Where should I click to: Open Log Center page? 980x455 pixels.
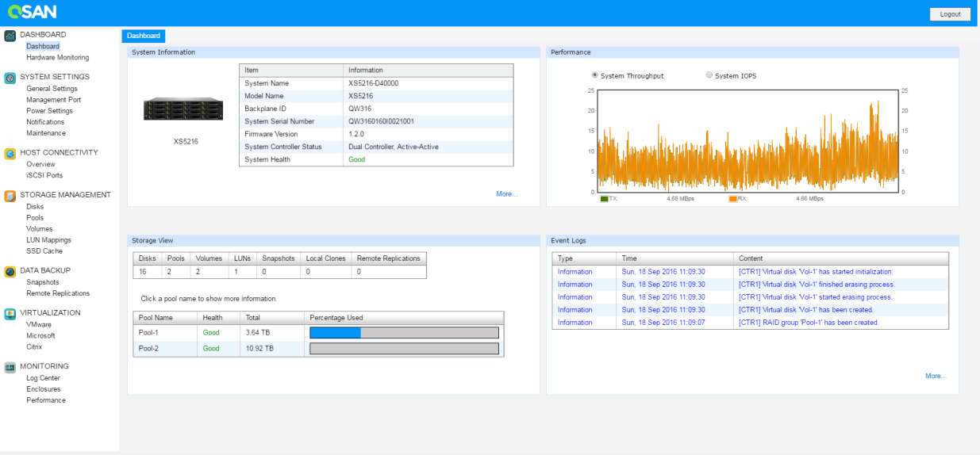click(x=43, y=378)
